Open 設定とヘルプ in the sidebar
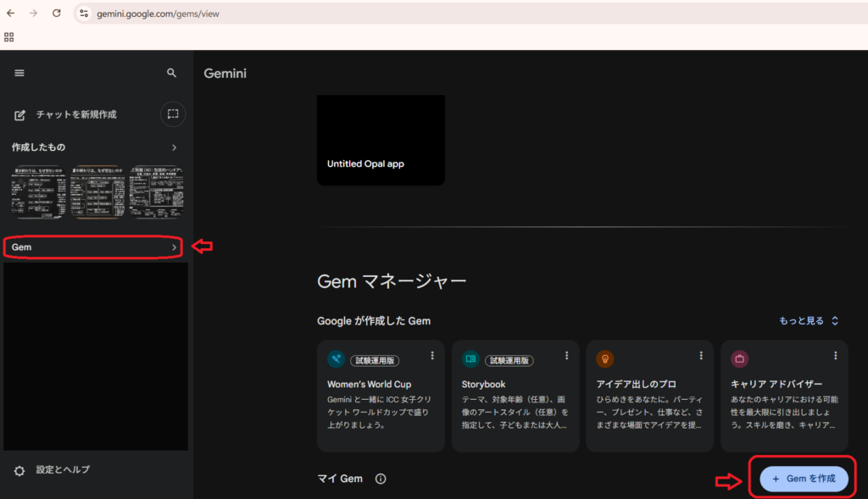The height and width of the screenshot is (499, 868). pyautogui.click(x=63, y=470)
